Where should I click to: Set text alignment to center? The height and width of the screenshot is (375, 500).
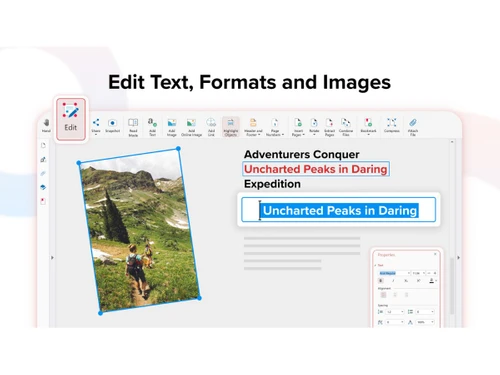(x=395, y=295)
